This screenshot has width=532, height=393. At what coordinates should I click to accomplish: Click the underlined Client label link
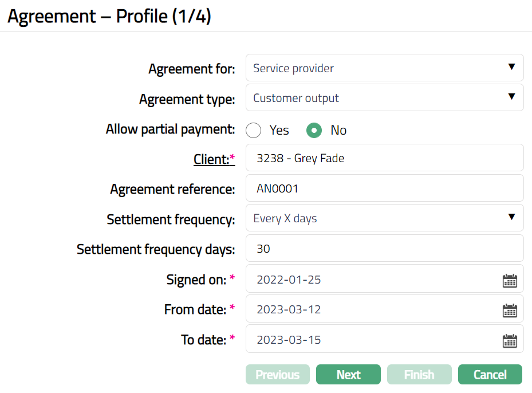pyautogui.click(x=211, y=159)
